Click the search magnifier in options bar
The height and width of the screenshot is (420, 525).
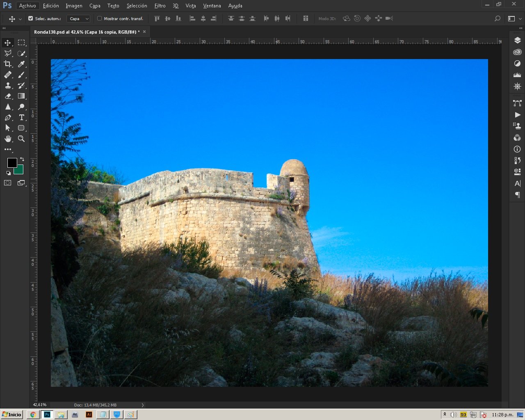498,18
